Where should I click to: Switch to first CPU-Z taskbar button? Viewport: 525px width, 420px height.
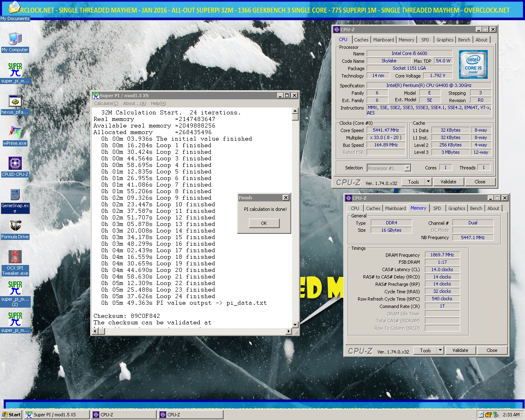click(123, 415)
